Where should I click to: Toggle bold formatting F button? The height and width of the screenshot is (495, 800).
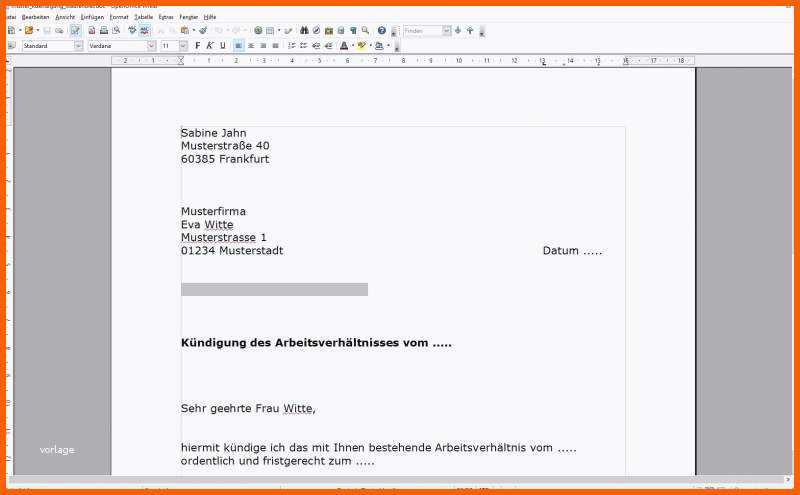click(198, 46)
